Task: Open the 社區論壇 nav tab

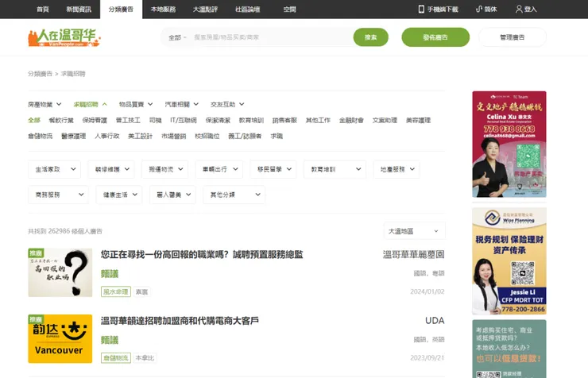Action: pyautogui.click(x=247, y=10)
